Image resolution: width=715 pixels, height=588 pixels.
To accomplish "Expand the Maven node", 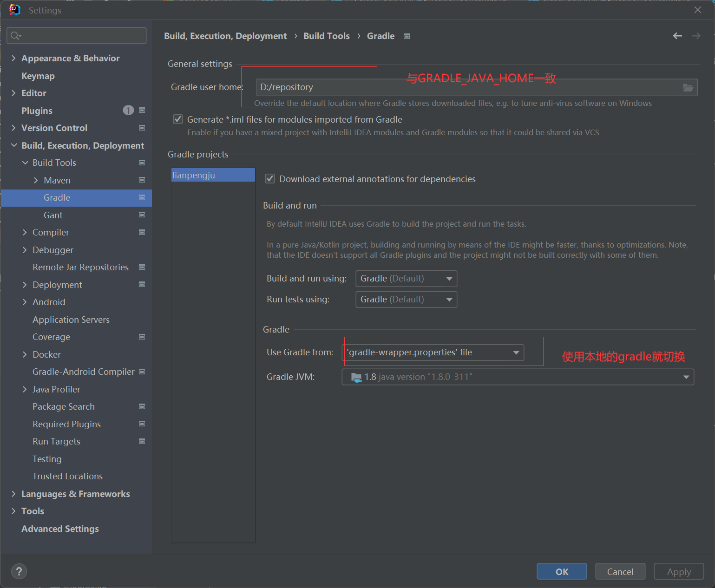I will (x=36, y=180).
